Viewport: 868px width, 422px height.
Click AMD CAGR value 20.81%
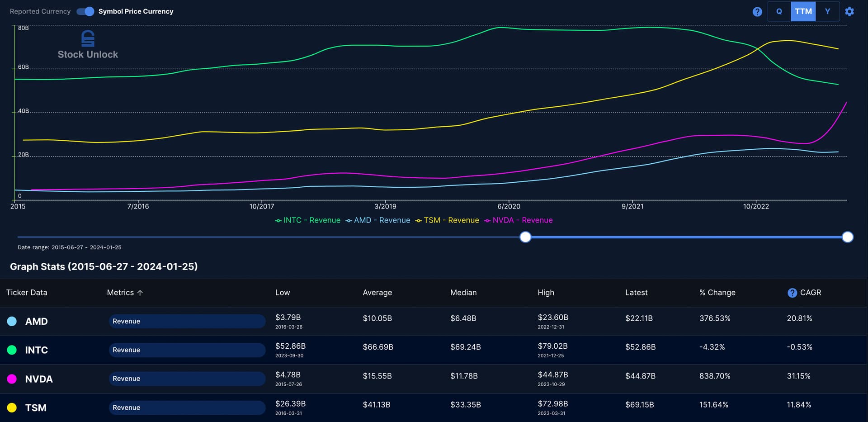799,318
